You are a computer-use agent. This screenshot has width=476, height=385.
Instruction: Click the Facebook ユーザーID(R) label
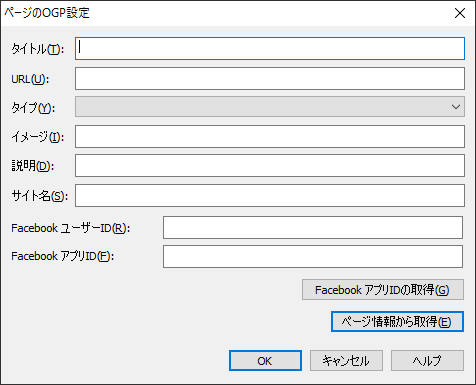click(x=70, y=228)
